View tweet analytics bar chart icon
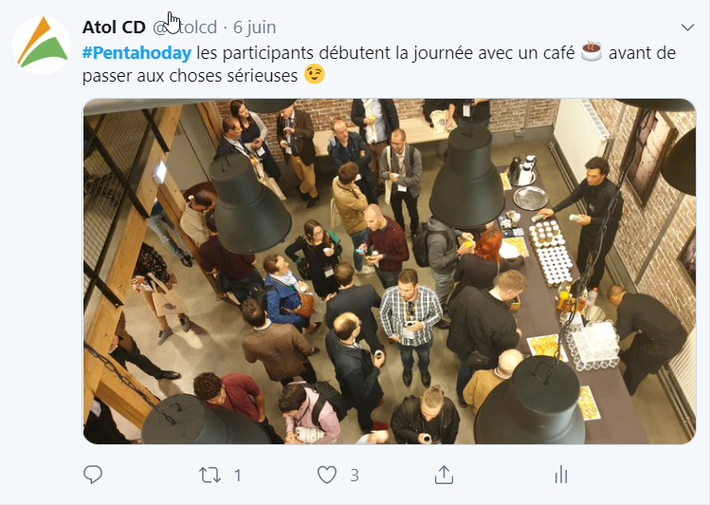 [x=561, y=475]
